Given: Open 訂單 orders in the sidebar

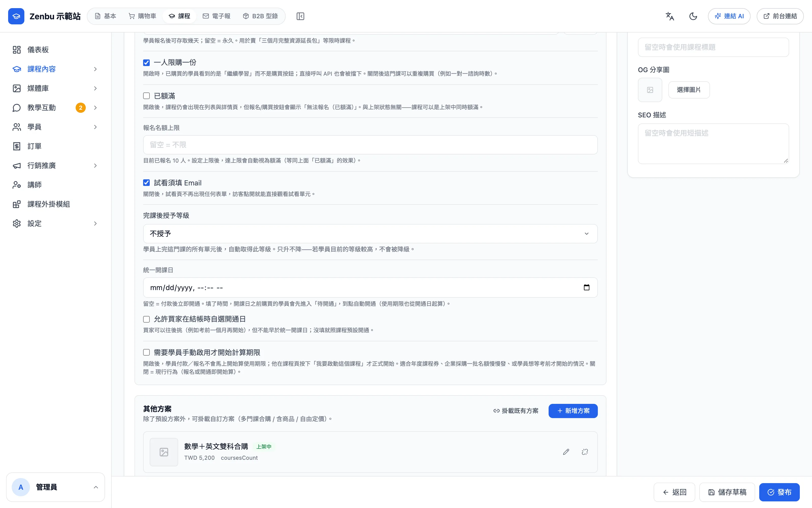Looking at the screenshot, I should click(x=55, y=146).
